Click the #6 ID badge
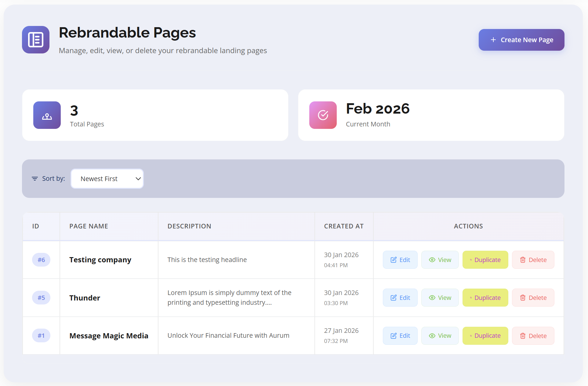The width and height of the screenshot is (588, 386). (41, 260)
